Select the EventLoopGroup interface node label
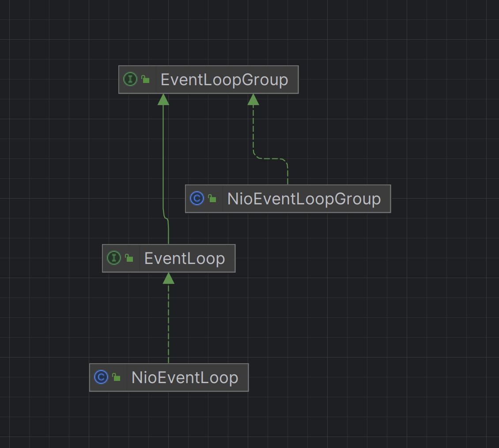Image resolution: width=499 pixels, height=448 pixels. pos(224,79)
